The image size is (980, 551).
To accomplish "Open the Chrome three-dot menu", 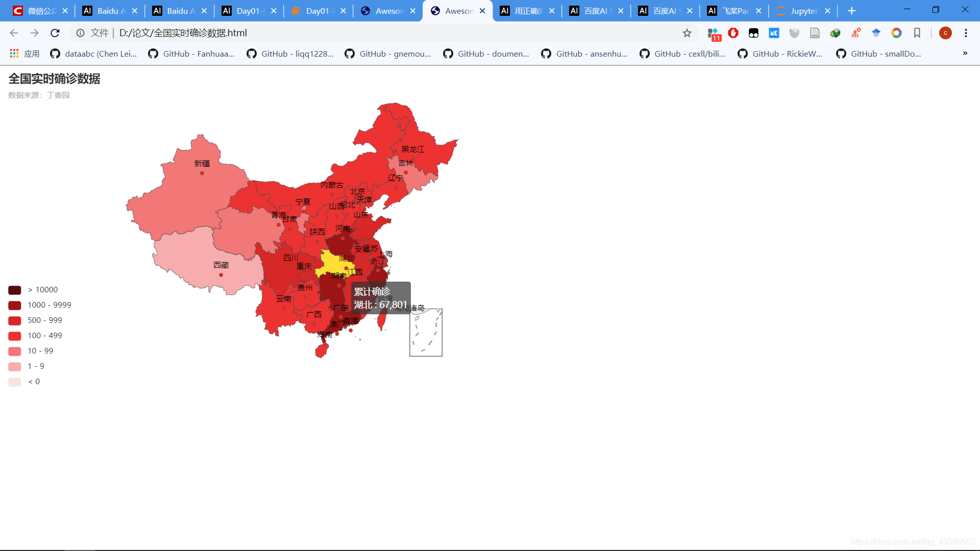I will click(x=966, y=33).
